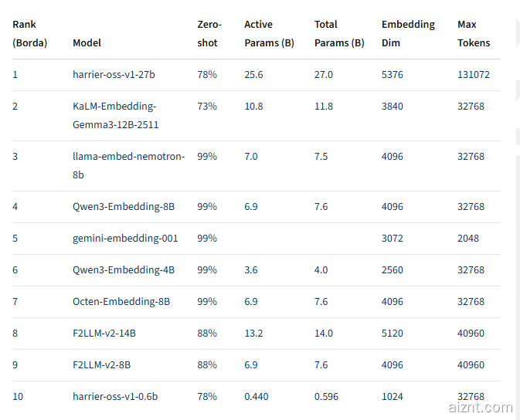
Task: Open the Qwen3-Embedding-4B model entry
Action: 124,270
